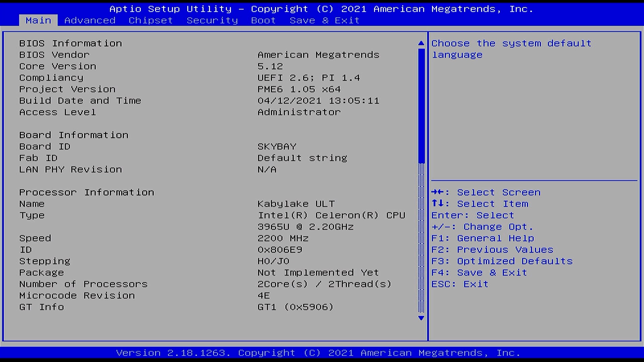Click the Not Implemented Yet value
This screenshot has width=644, height=362.
[x=318, y=273]
